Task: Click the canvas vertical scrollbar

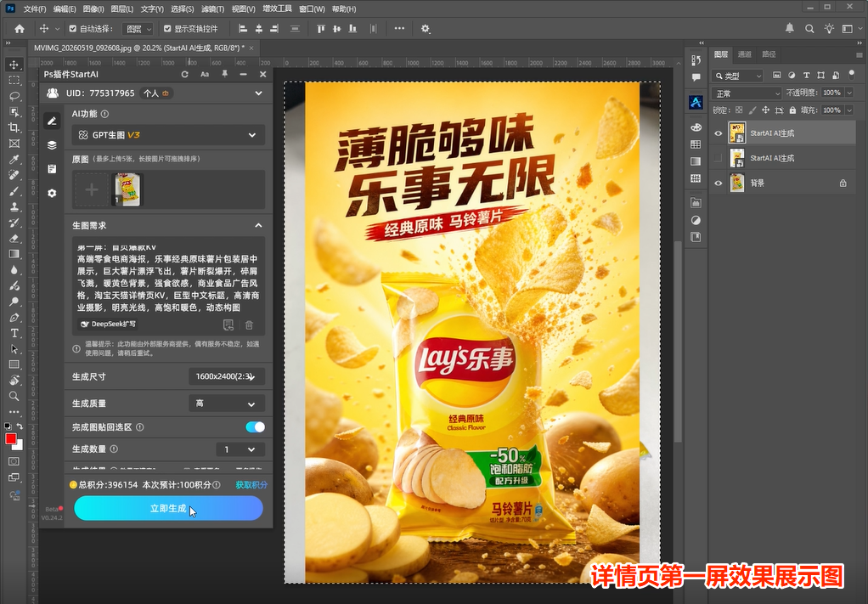Action: click(678, 342)
